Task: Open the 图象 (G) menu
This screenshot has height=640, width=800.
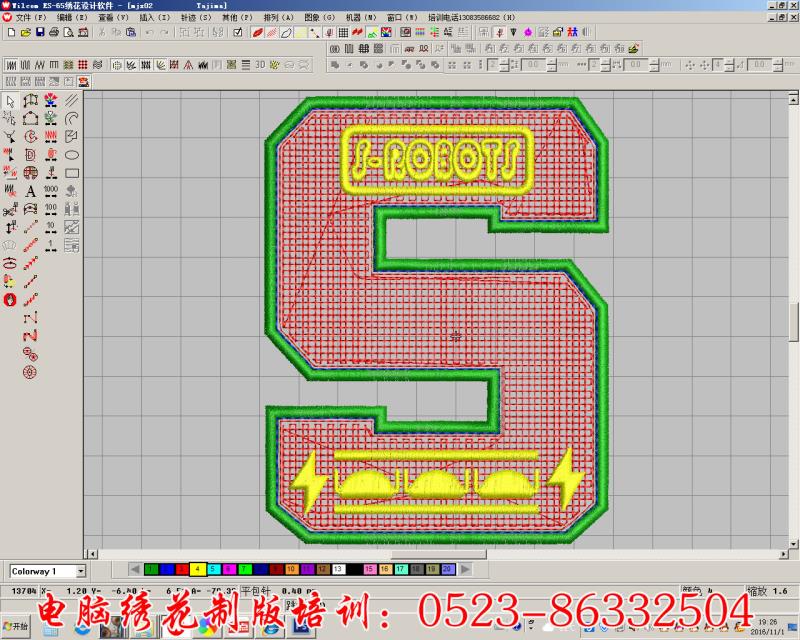Action: click(x=320, y=18)
